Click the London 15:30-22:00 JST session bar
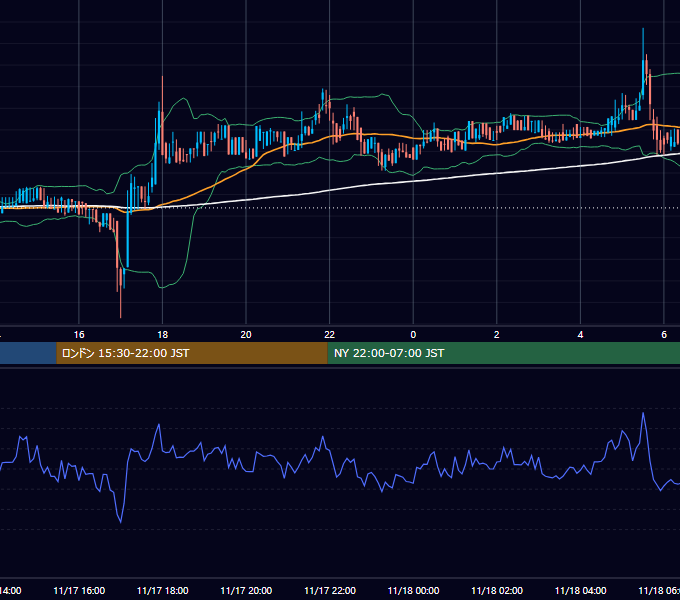The width and height of the screenshot is (680, 600). (x=192, y=353)
